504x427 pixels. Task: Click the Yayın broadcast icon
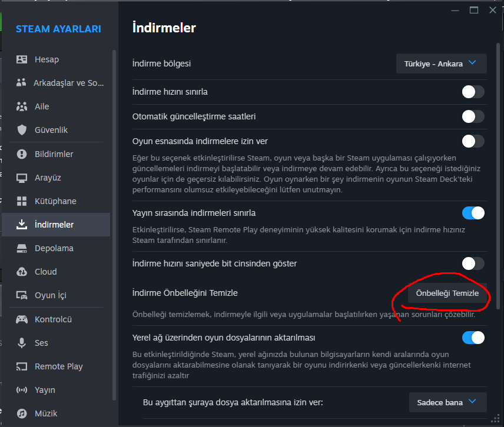[x=22, y=390]
